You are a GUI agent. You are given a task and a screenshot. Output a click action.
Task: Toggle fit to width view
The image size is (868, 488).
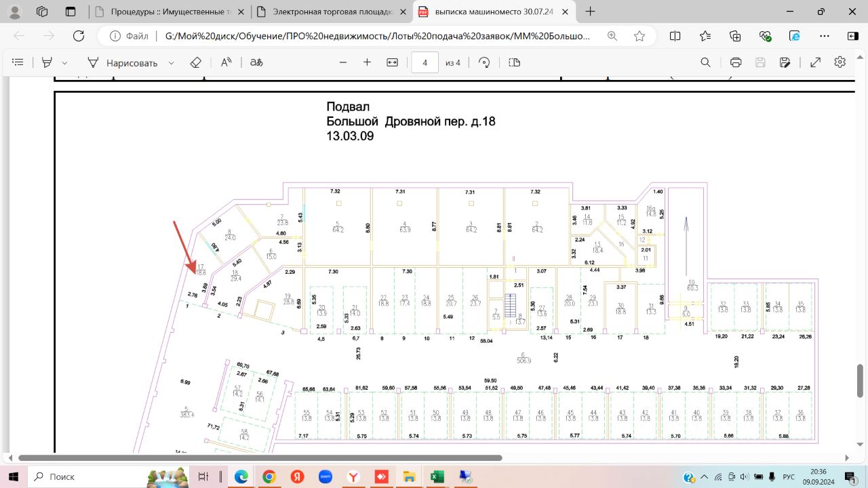click(x=392, y=62)
